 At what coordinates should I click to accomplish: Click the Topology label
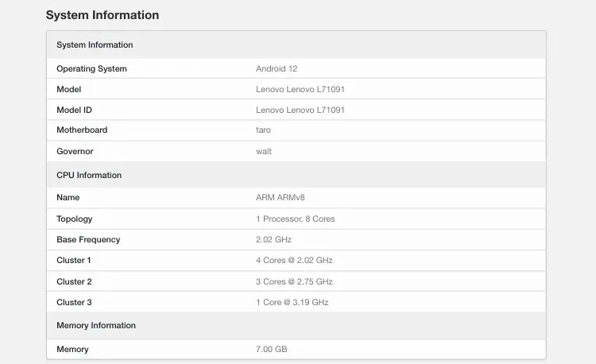[x=75, y=219]
